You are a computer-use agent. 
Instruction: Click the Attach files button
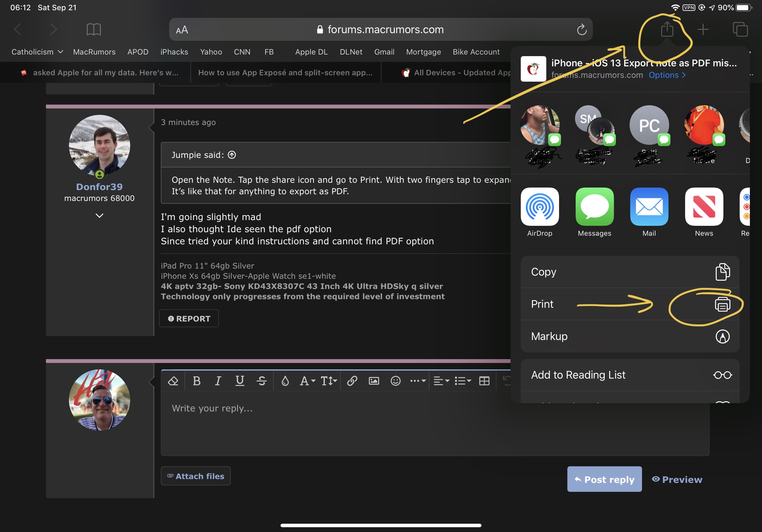196,476
